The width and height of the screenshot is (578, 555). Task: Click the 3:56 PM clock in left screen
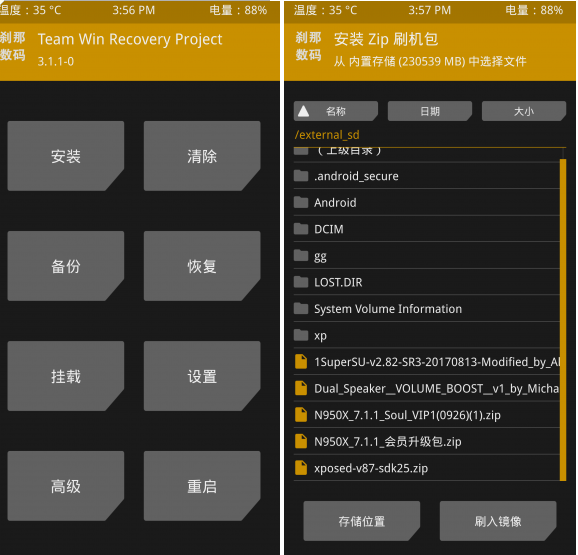133,10
